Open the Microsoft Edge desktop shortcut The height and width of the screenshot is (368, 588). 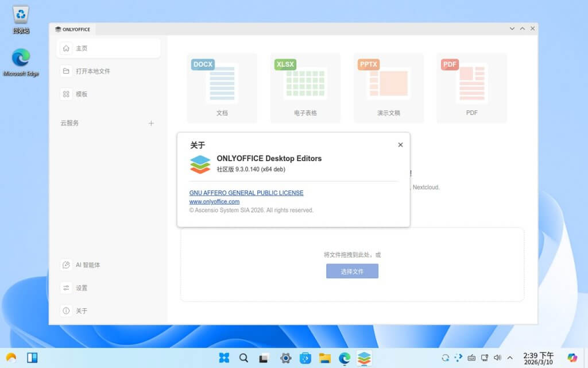[x=21, y=62]
